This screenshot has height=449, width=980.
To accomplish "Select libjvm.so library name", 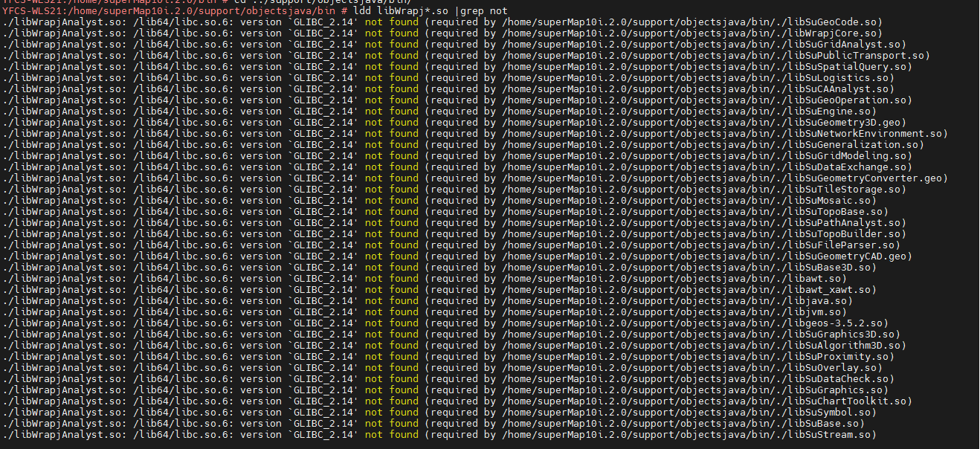I will (x=814, y=312).
